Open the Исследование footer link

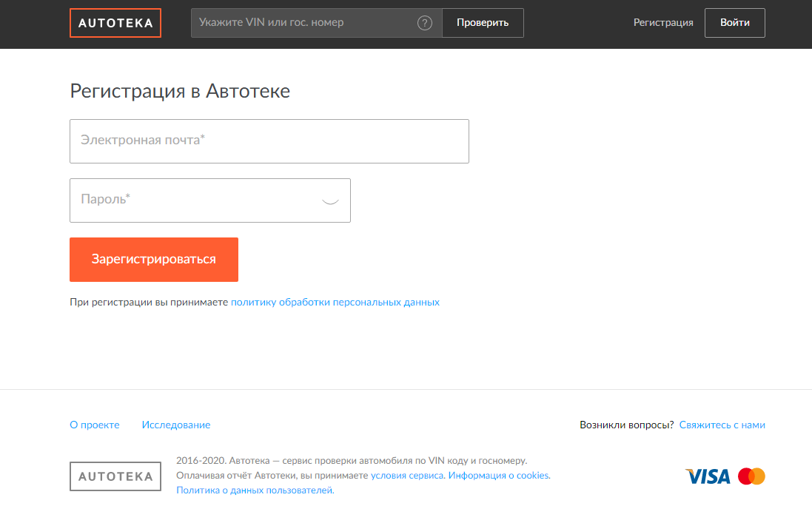176,425
